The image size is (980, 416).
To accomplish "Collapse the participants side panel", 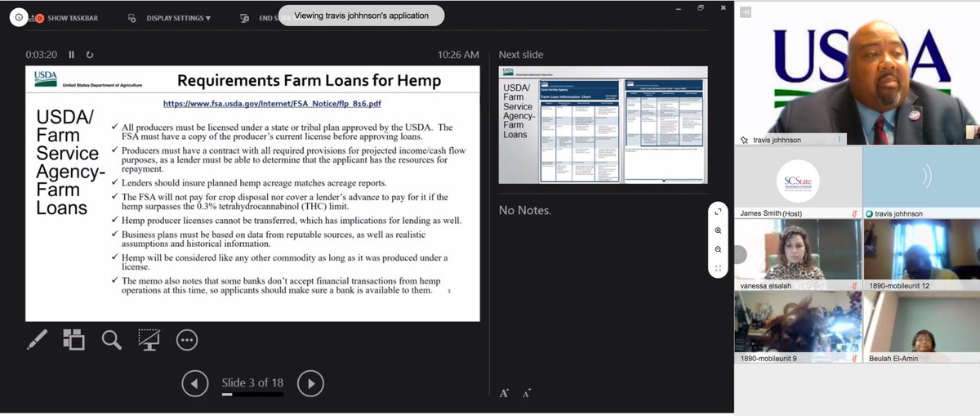I will [745, 11].
